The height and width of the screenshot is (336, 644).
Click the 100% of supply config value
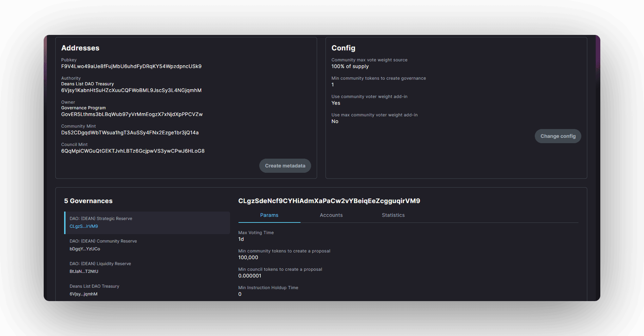[350, 66]
